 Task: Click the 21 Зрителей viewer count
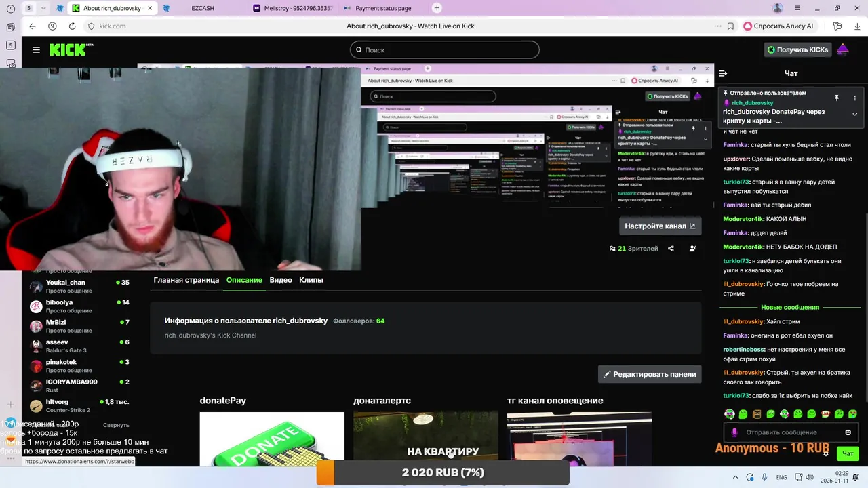[x=634, y=249]
